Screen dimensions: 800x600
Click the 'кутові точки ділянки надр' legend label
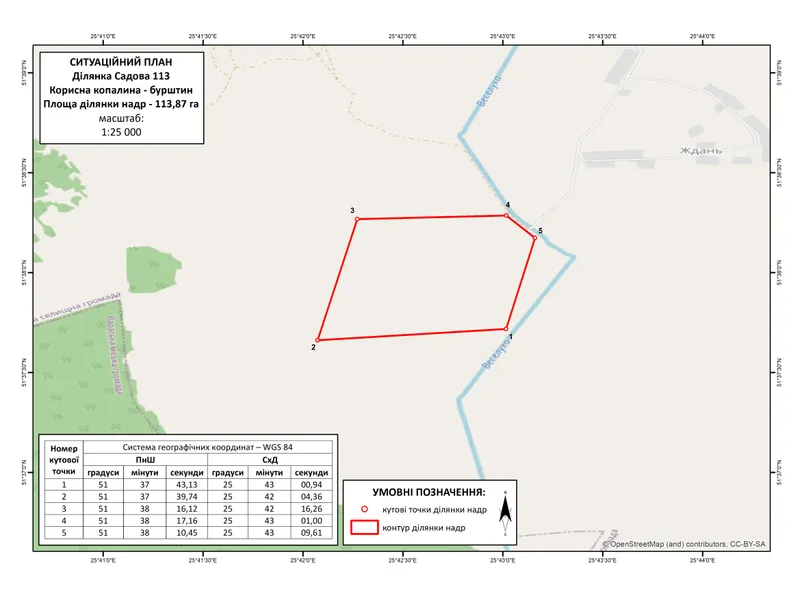point(435,509)
